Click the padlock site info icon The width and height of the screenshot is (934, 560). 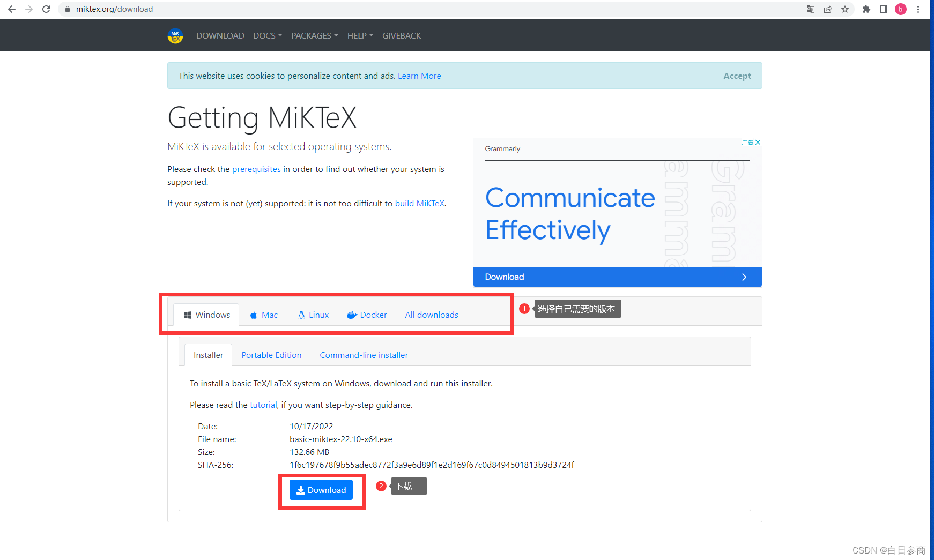coord(68,9)
